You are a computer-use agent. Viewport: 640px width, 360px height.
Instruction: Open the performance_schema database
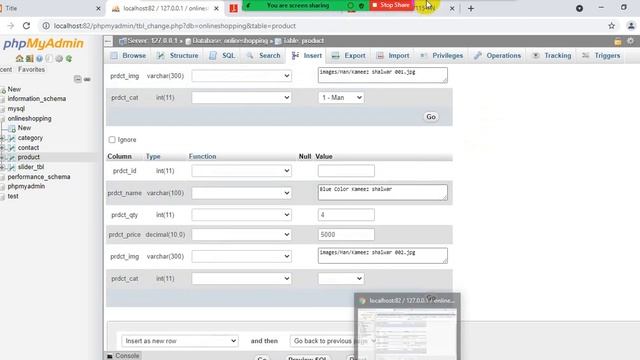point(39,177)
